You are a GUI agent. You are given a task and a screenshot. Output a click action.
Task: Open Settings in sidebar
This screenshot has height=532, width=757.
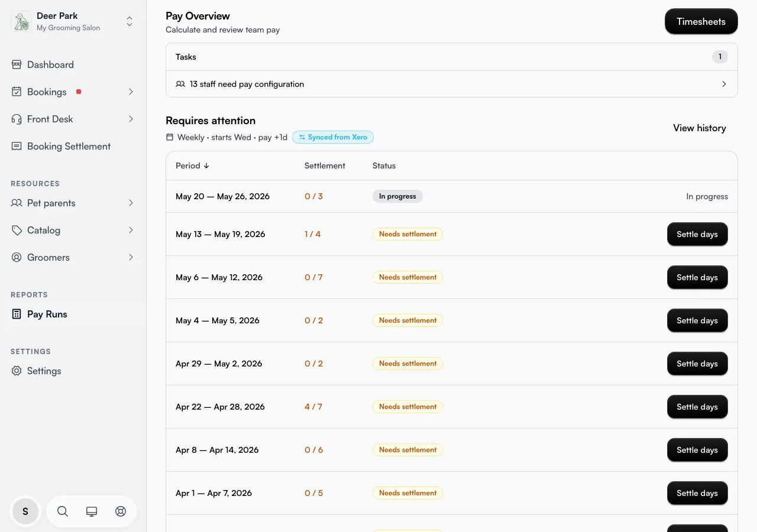73,371
